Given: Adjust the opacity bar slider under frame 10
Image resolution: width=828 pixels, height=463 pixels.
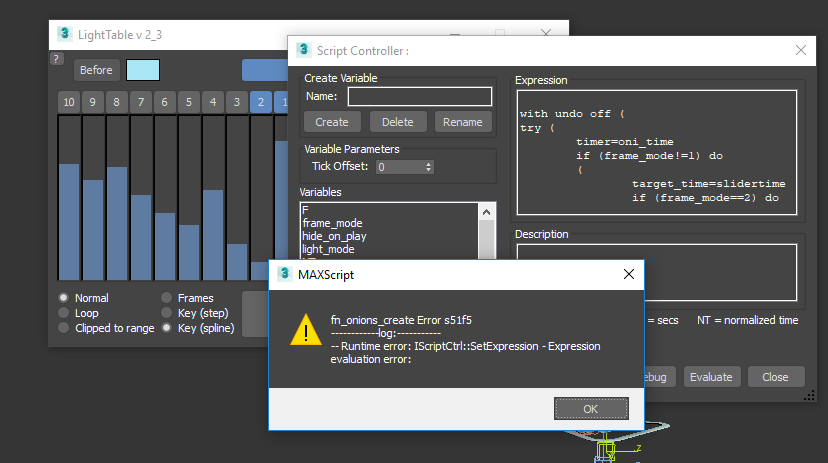Looking at the screenshot, I should pos(69,198).
